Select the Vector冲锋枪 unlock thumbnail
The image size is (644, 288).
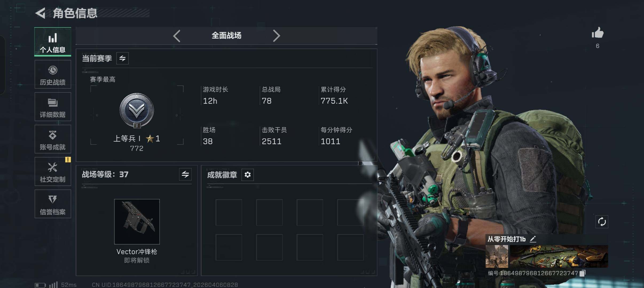(137, 222)
